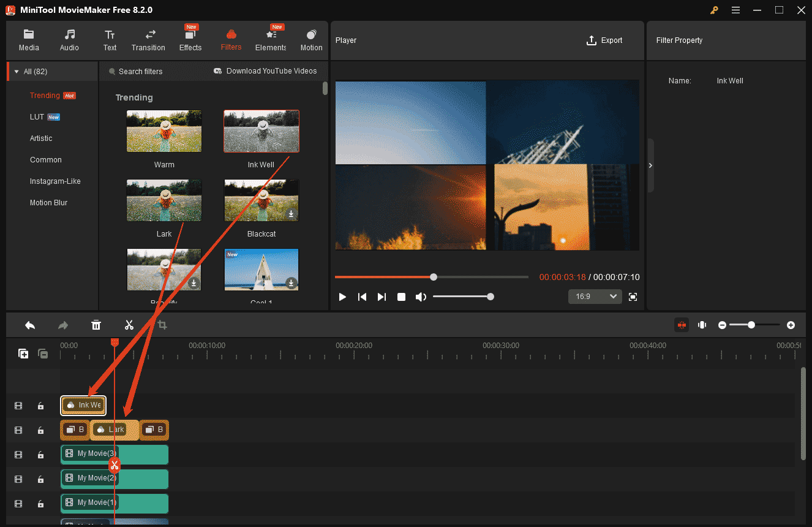Remove empty tracks from timeline

(43, 354)
